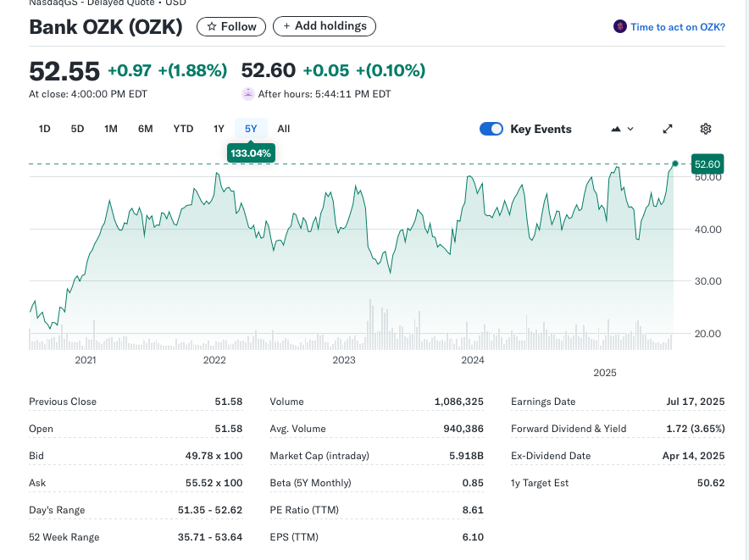View the 1Y chart range
The image size is (749, 560).
219,129
